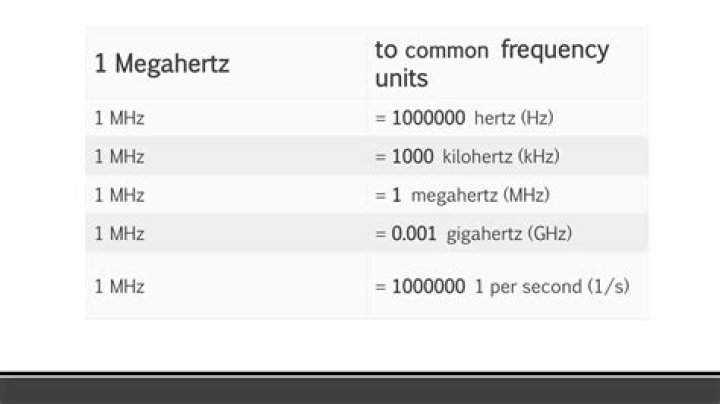Select the 1 MHz cell in the hertz row
This screenshot has height=404, width=720.
[120, 118]
